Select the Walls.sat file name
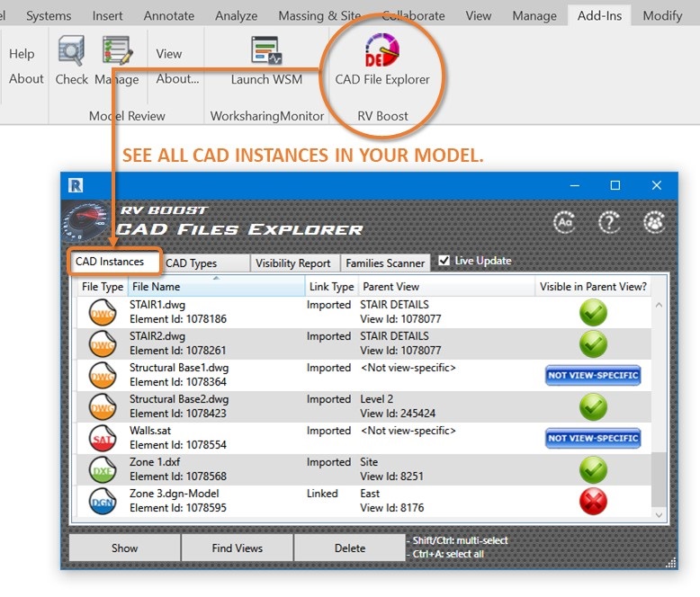 tap(150, 431)
